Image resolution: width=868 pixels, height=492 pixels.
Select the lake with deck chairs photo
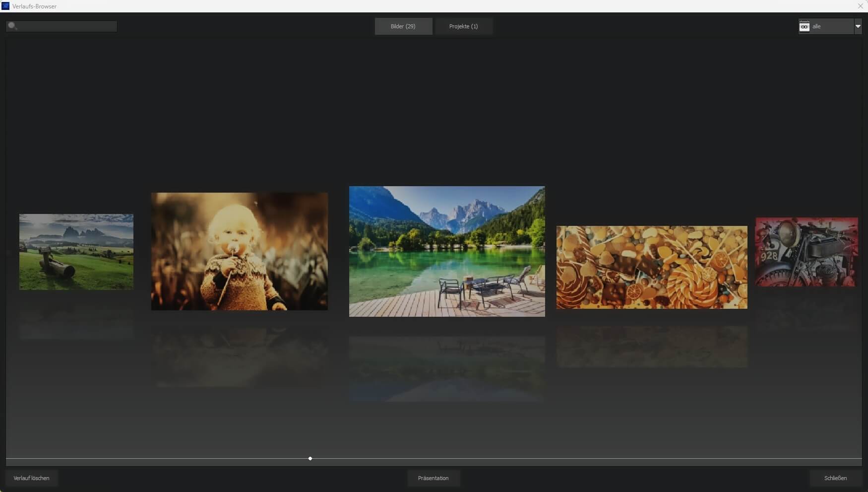point(446,252)
